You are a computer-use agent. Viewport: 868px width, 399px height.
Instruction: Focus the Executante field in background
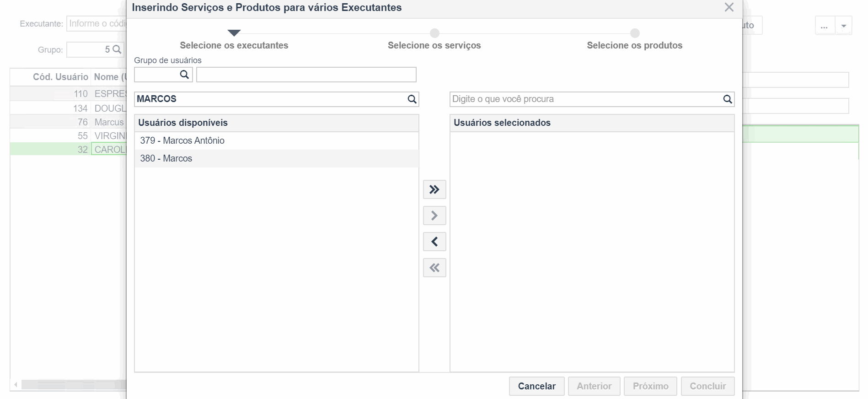click(96, 24)
